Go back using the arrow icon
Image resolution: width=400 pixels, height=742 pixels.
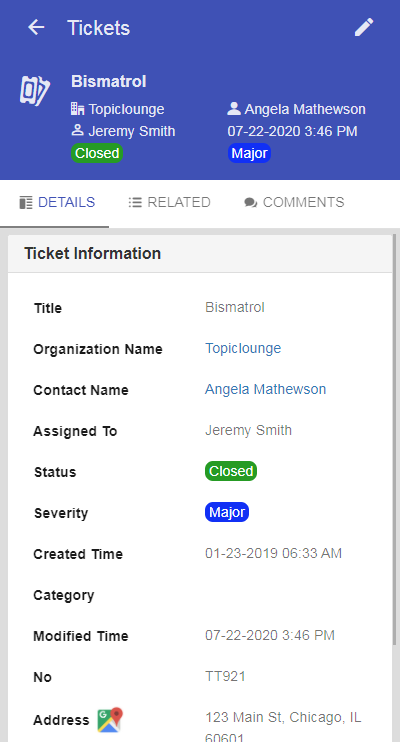36,27
